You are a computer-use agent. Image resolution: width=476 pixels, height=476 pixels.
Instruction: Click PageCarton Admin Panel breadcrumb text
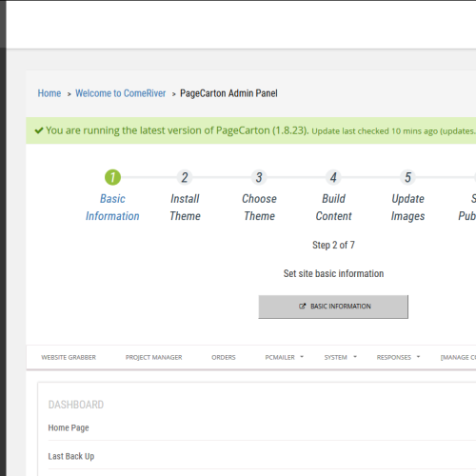pos(228,93)
